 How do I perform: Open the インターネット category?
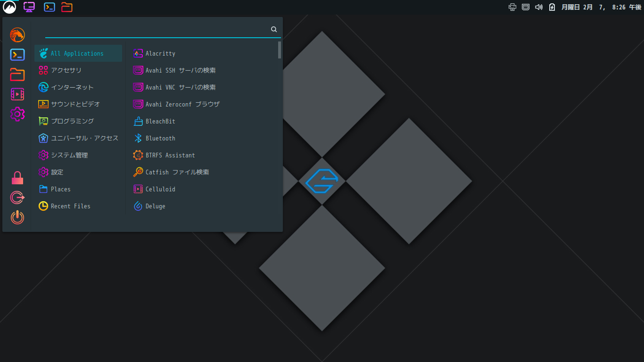pyautogui.click(x=78, y=87)
